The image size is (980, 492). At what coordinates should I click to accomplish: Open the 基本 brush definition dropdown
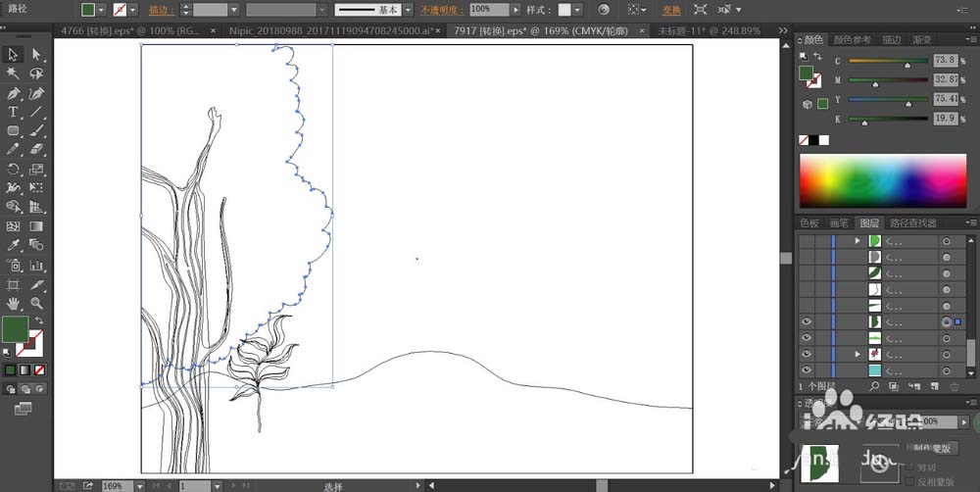[x=408, y=10]
